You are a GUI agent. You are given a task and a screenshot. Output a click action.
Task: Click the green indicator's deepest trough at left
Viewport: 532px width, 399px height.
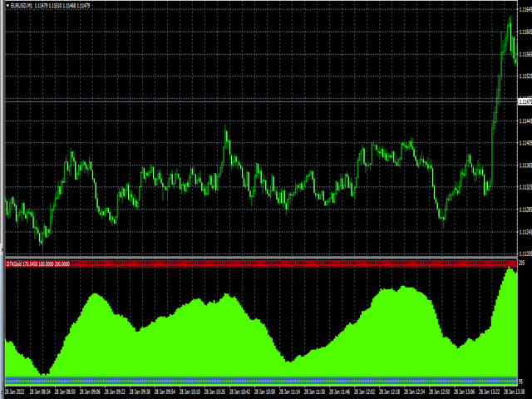(x=44, y=374)
